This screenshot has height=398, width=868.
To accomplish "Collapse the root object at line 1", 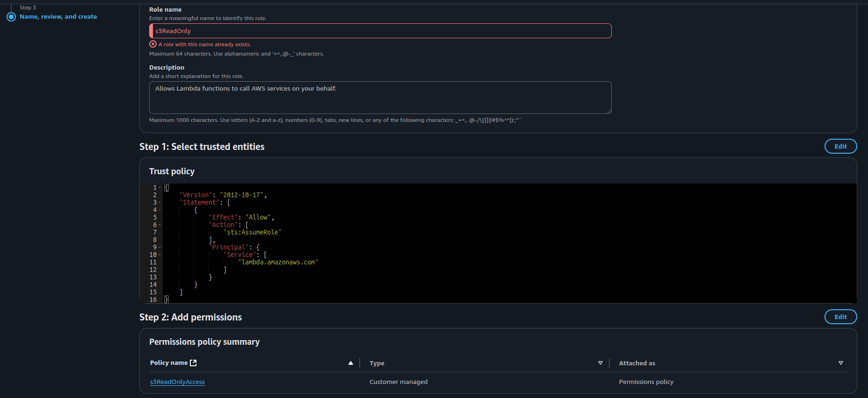I will tap(160, 188).
